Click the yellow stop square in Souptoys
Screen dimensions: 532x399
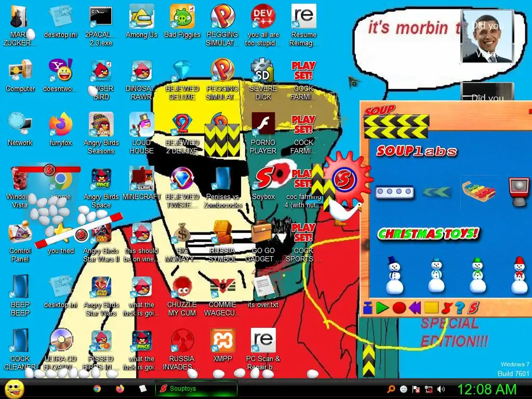[431, 308]
